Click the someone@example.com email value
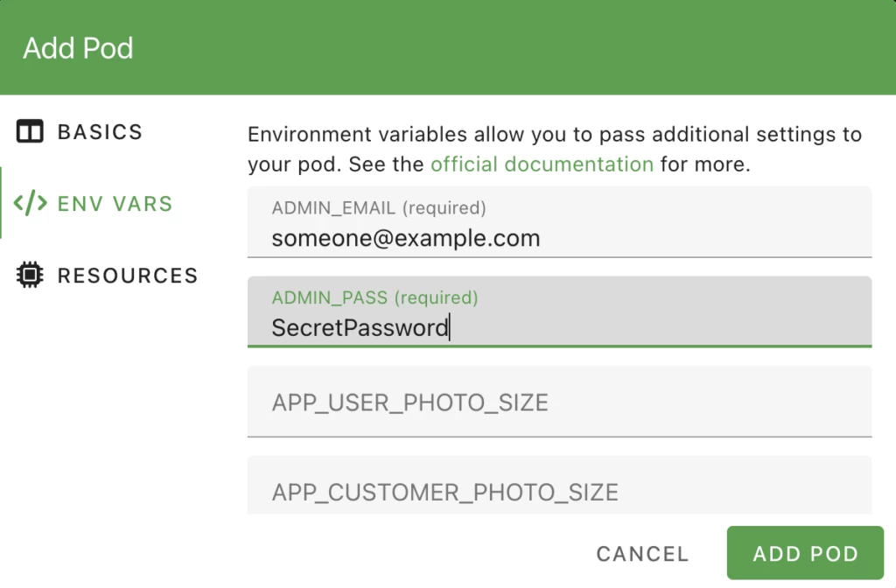Screen dimensions: 896x588 [405, 238]
